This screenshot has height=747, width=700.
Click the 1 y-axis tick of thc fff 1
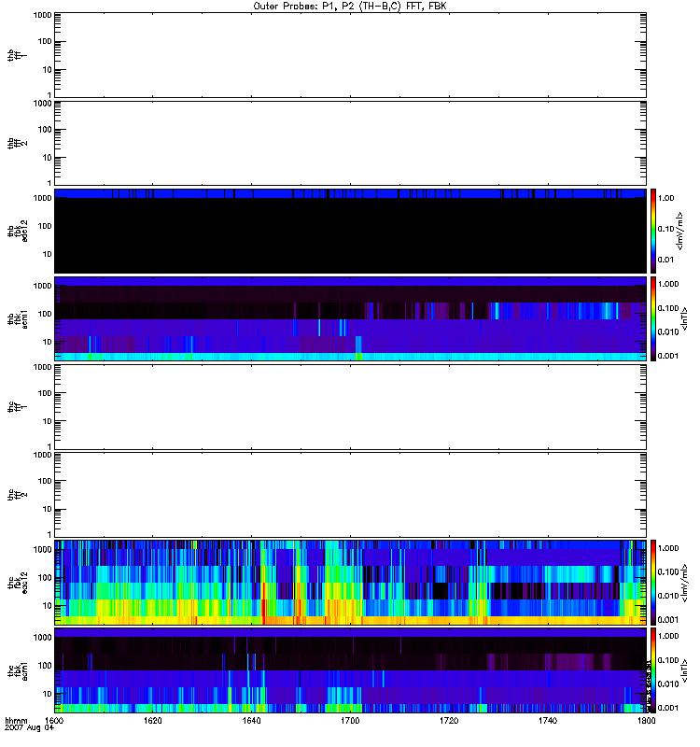(49, 446)
